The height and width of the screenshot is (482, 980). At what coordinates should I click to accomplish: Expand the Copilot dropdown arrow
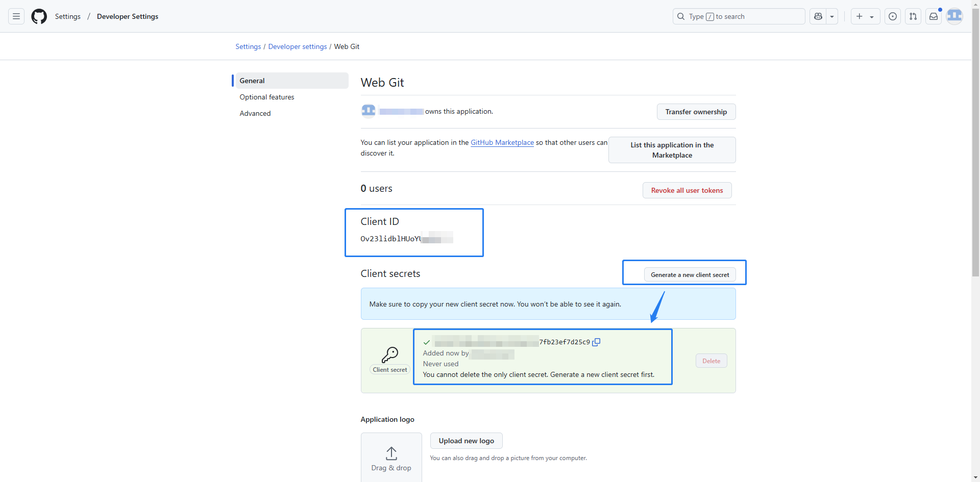coord(832,16)
